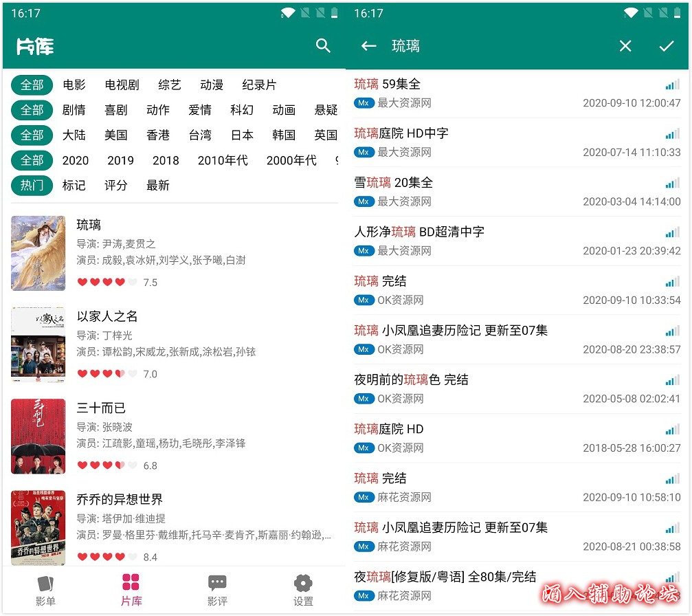
Task: Open result 琉璃 59集全
Action: 517,93
